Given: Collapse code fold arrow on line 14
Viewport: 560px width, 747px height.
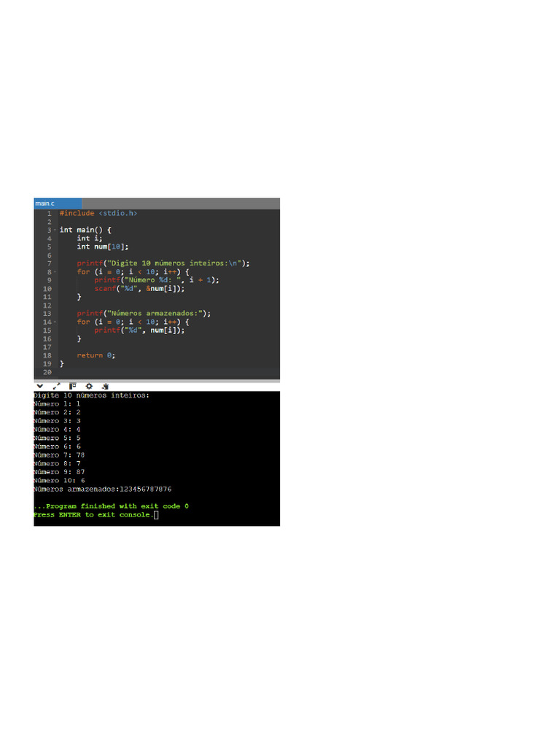Looking at the screenshot, I should coord(55,322).
